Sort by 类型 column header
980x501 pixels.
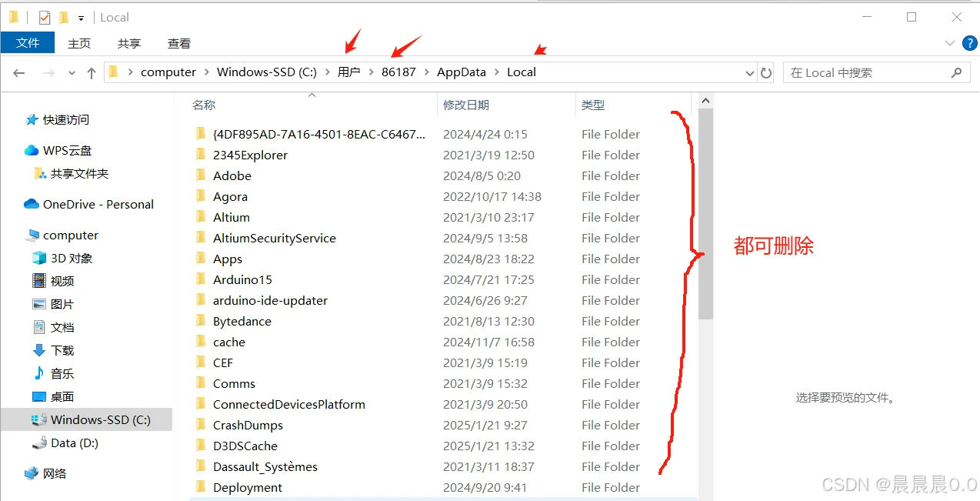tap(593, 105)
